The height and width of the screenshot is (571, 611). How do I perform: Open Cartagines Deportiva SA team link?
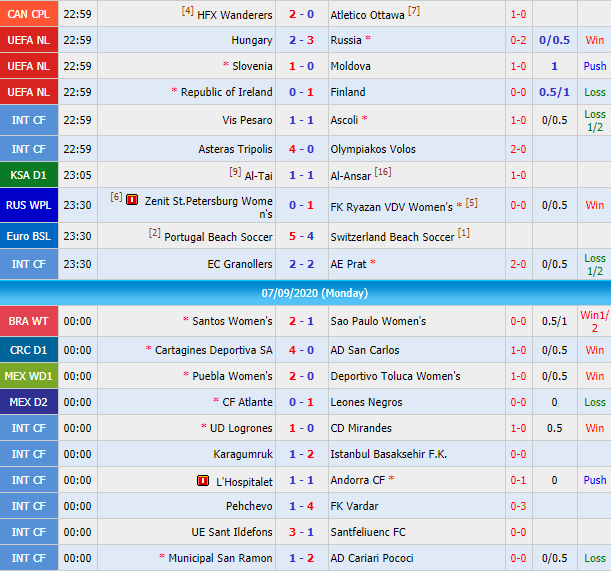pos(214,350)
